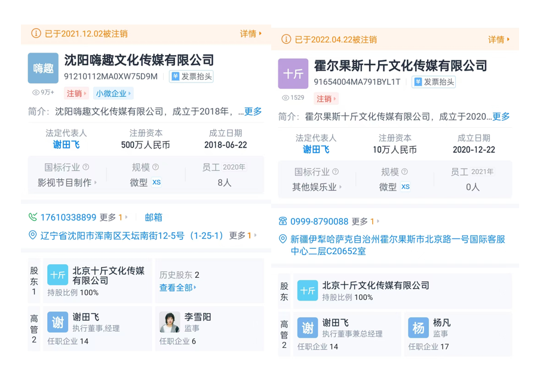
Task: Tap the location pin for 辽宁省沈阳市 address
Action: coord(32,235)
